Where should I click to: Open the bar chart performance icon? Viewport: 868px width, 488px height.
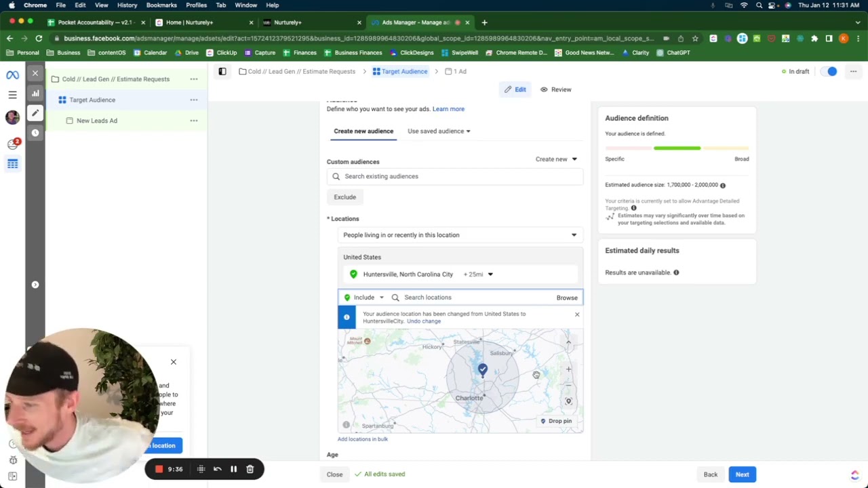[35, 93]
